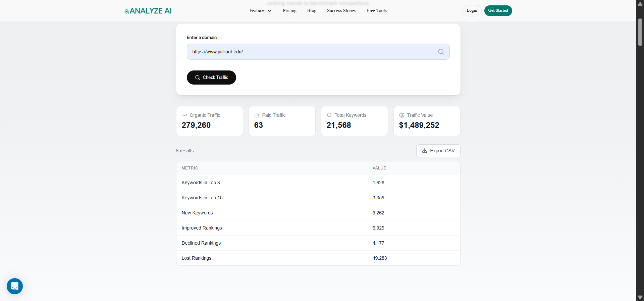Select the Keywords in Top 10 row label
Image resolution: width=644 pixels, height=301 pixels.
[202, 198]
